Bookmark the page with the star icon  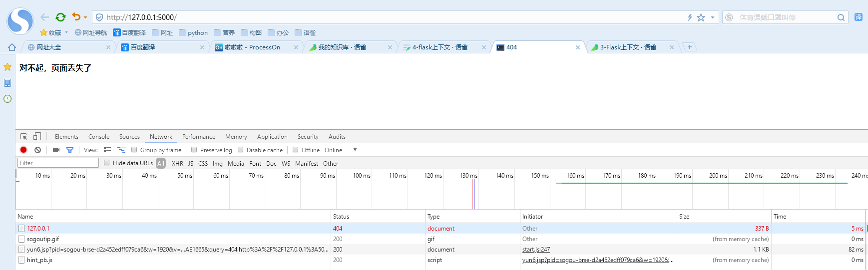coord(701,17)
